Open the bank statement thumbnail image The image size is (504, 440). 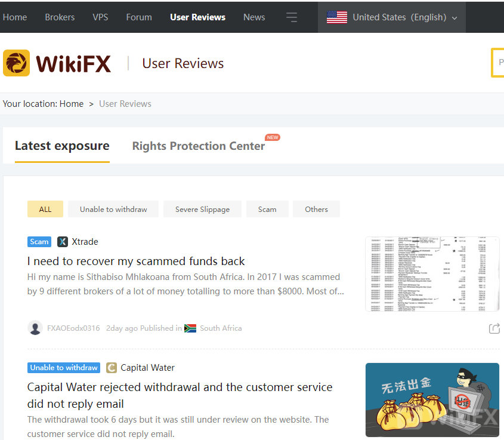432,273
